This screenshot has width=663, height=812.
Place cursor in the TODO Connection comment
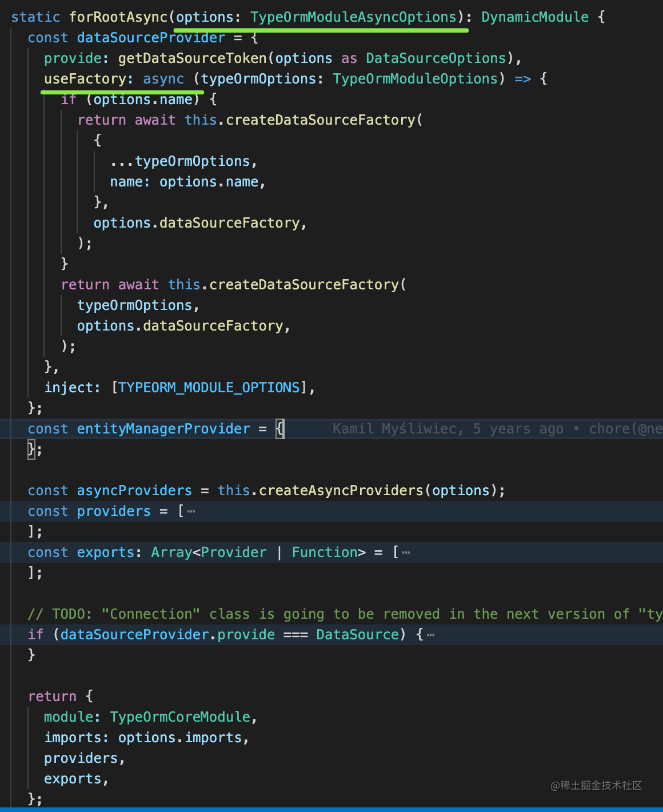pos(343,614)
